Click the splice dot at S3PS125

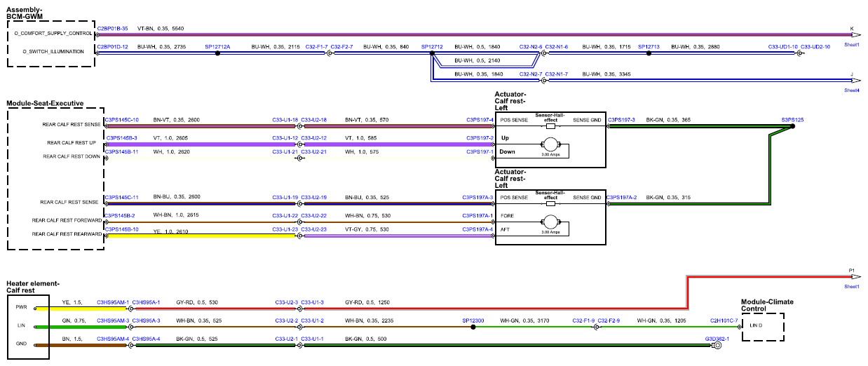tap(792, 127)
